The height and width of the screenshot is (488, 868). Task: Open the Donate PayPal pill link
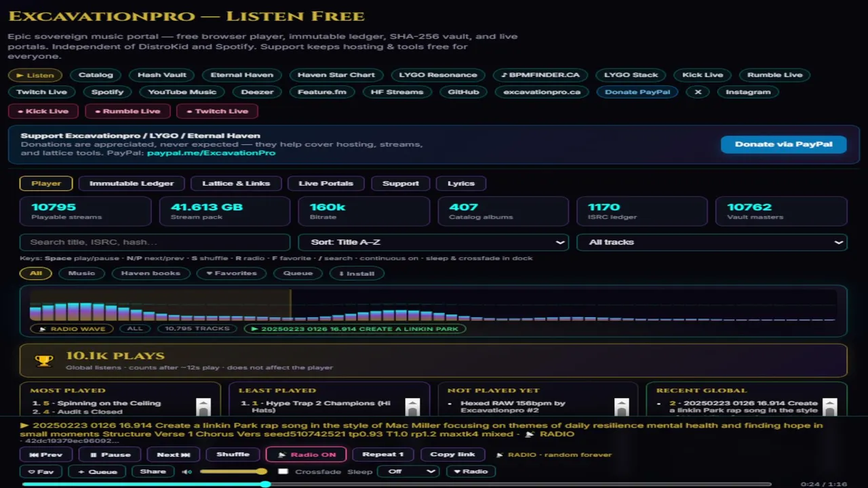point(637,92)
